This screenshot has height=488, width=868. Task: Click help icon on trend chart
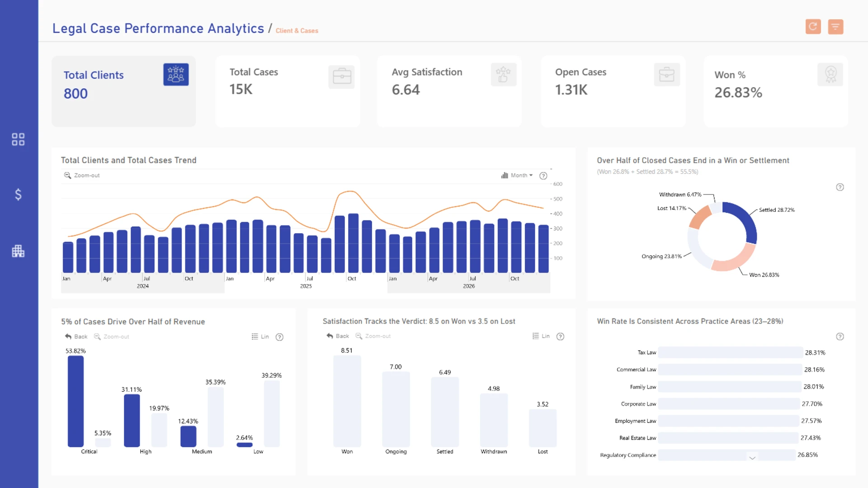click(x=543, y=176)
